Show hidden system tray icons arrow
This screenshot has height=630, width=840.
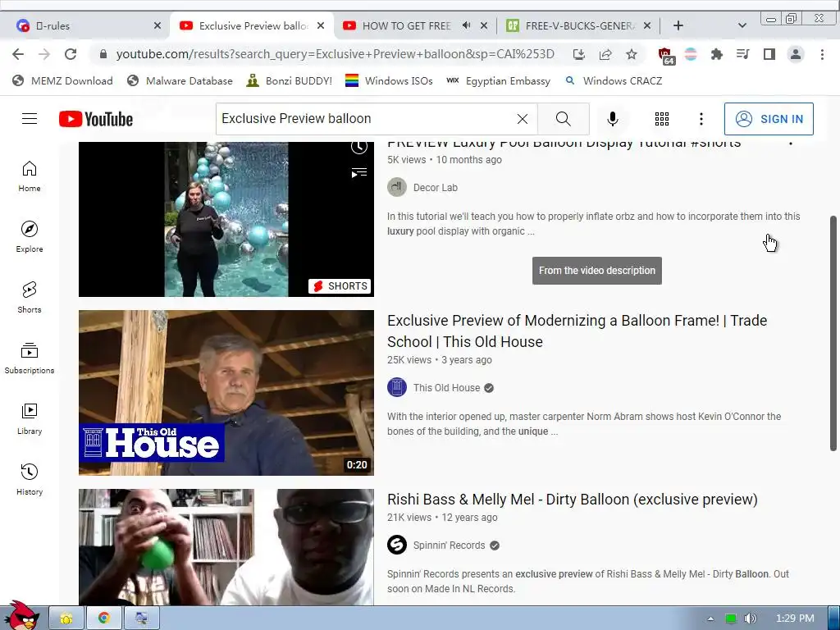click(x=710, y=619)
